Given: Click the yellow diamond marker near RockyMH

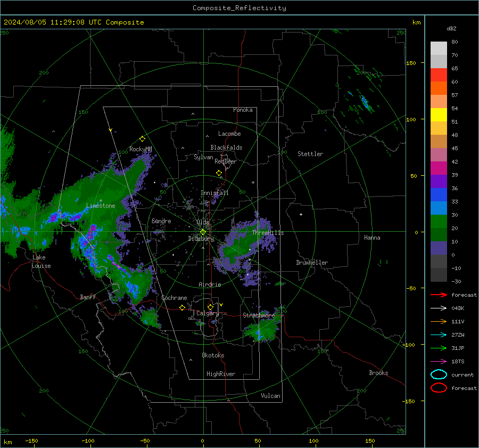Looking at the screenshot, I should 142,139.
